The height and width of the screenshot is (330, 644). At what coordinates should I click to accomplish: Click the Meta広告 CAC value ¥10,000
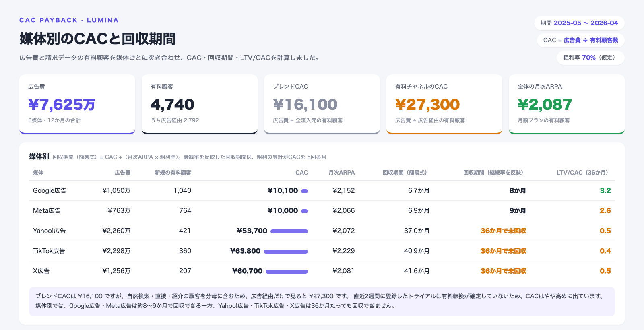click(283, 211)
